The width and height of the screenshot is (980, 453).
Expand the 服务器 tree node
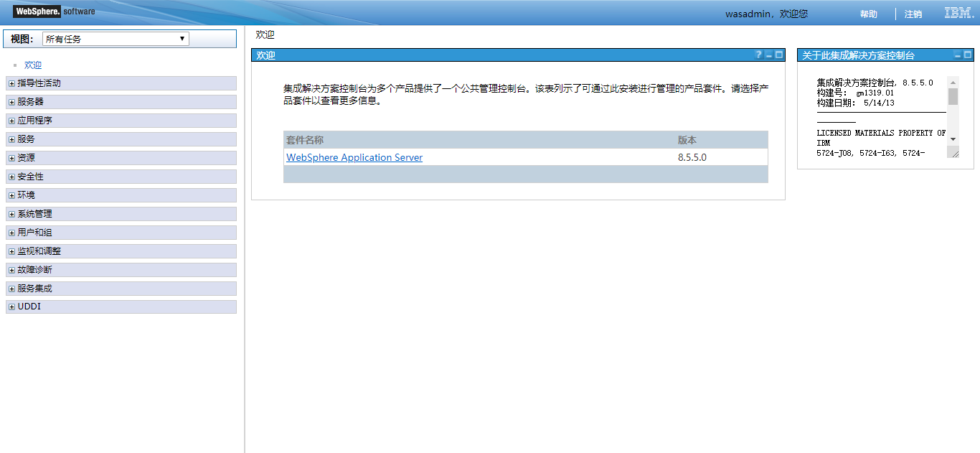[11, 102]
